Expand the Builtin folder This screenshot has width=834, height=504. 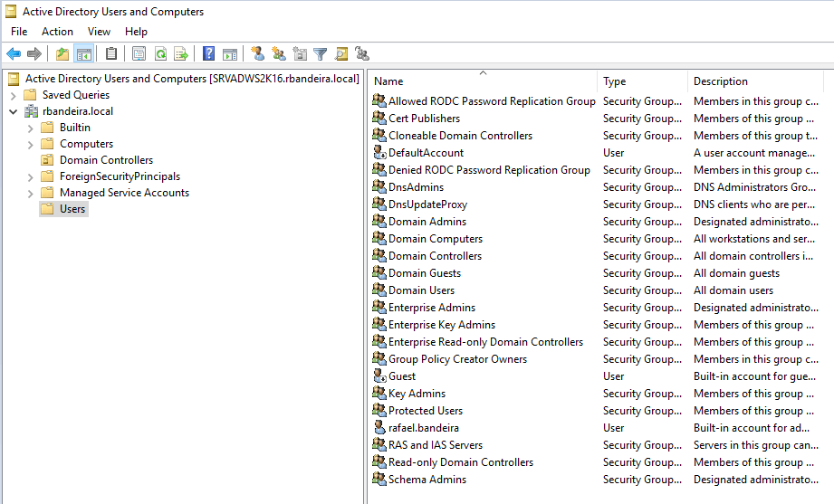click(x=31, y=128)
